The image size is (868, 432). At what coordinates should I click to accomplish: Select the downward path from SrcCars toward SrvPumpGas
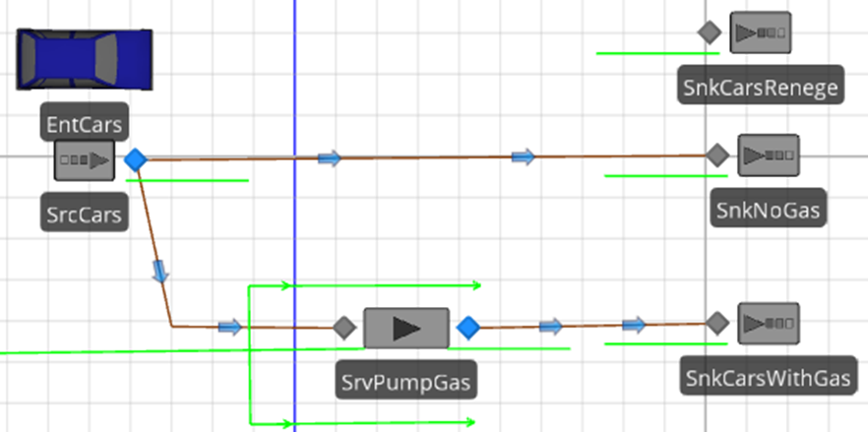pos(154,244)
